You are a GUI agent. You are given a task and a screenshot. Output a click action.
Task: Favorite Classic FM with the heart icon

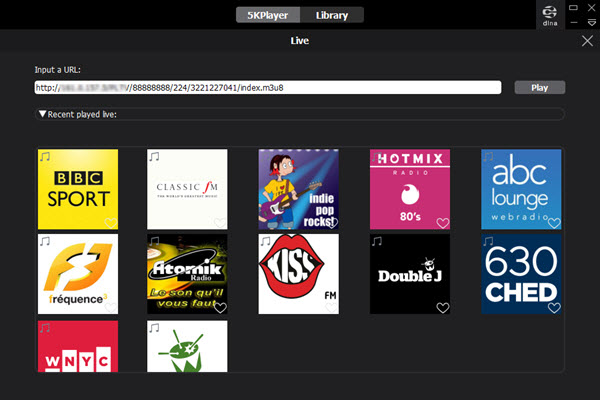click(x=220, y=222)
